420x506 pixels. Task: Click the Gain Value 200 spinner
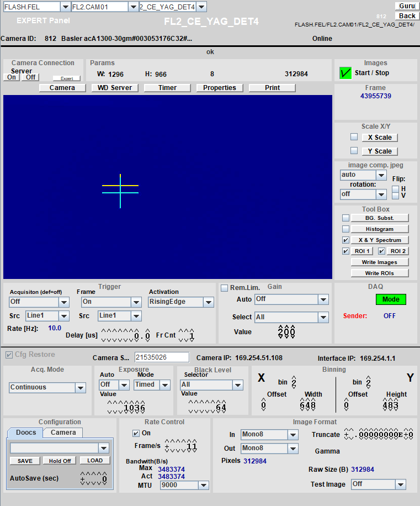[286, 332]
